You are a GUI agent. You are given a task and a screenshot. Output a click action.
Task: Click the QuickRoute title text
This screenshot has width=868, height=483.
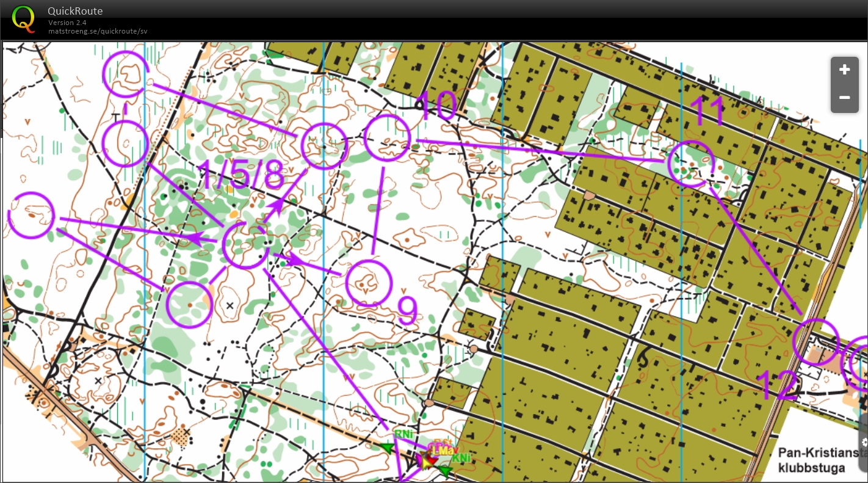[x=75, y=11]
